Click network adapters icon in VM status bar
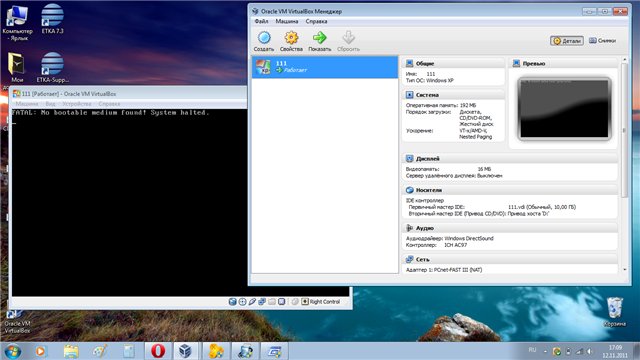640x360 pixels. point(262,302)
